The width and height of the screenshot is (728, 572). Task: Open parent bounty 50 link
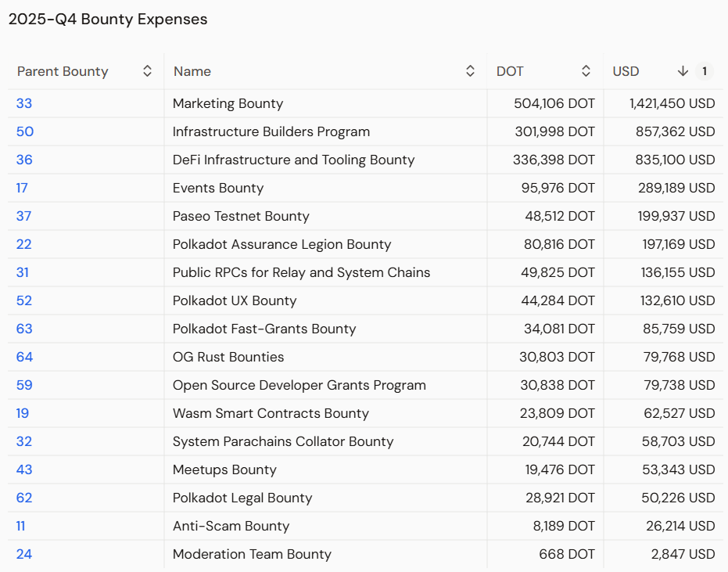pos(25,131)
